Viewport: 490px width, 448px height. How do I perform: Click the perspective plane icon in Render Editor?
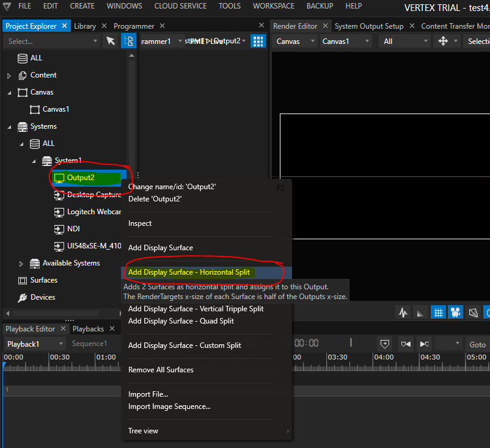click(473, 313)
